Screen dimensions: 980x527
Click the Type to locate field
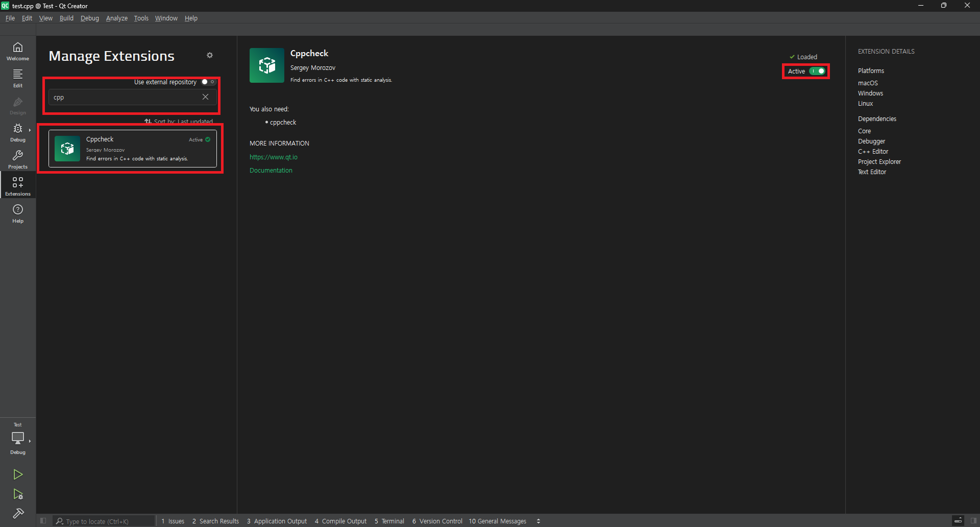(105, 521)
